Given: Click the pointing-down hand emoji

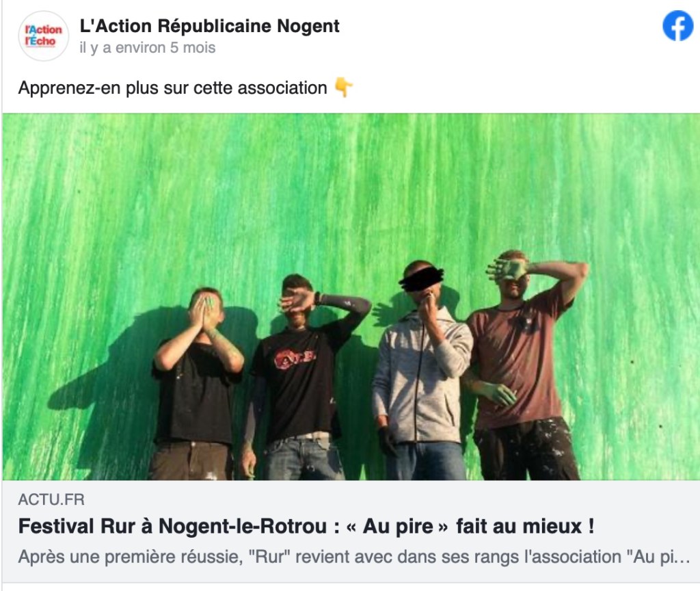Looking at the screenshot, I should [x=343, y=87].
